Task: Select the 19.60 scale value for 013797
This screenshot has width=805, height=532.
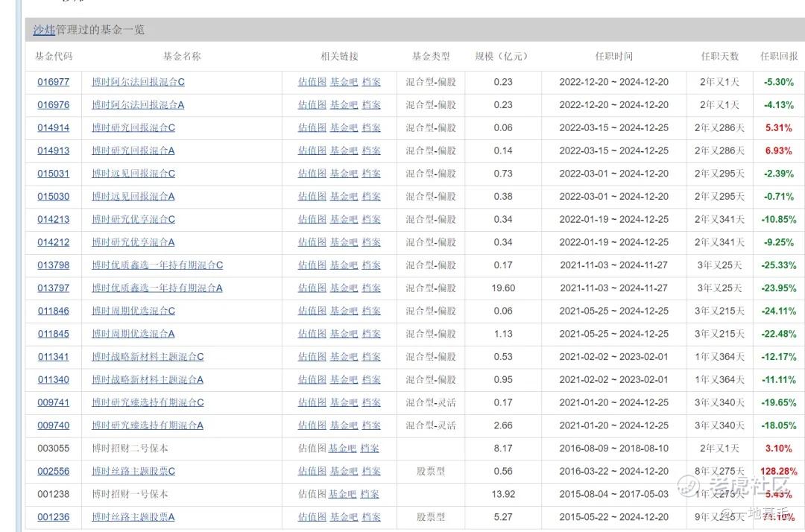Action: click(503, 288)
